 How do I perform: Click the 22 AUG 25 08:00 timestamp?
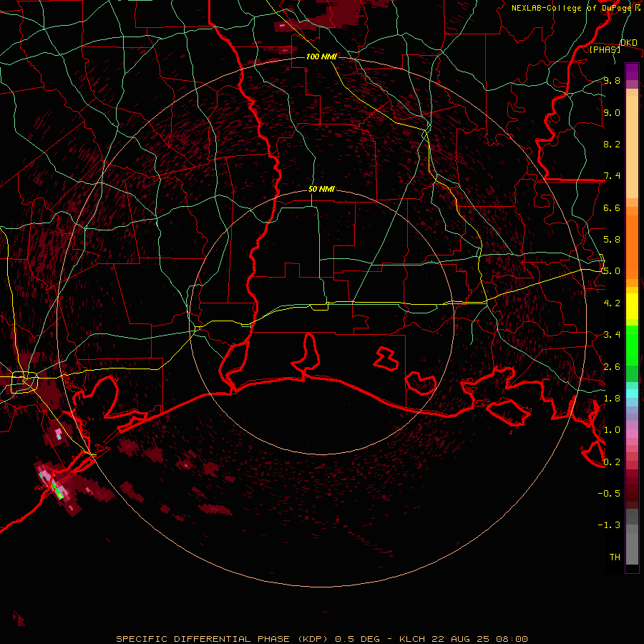point(479,639)
